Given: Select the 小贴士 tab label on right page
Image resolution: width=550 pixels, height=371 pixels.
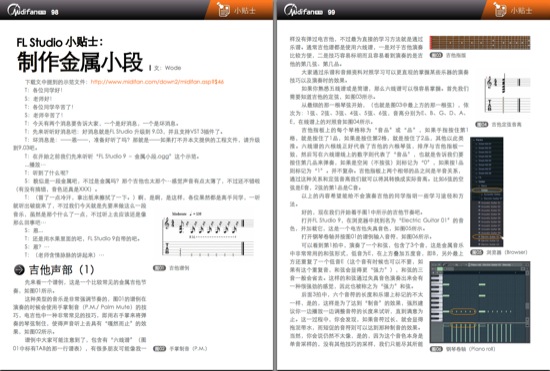Looking at the screenshot, I should click(x=521, y=11).
